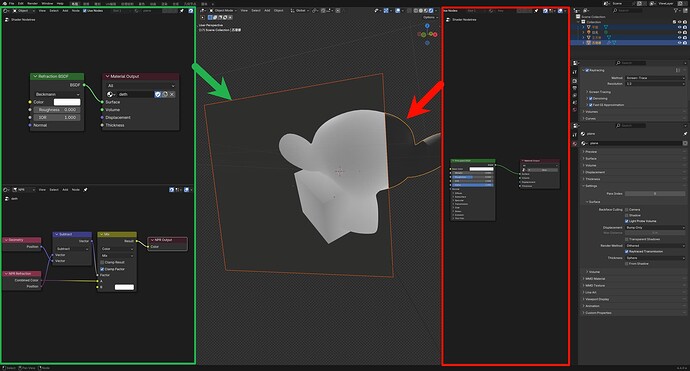Screen dimensions: 690x371
Task: Expand the MMD Material panel
Action: click(594, 279)
